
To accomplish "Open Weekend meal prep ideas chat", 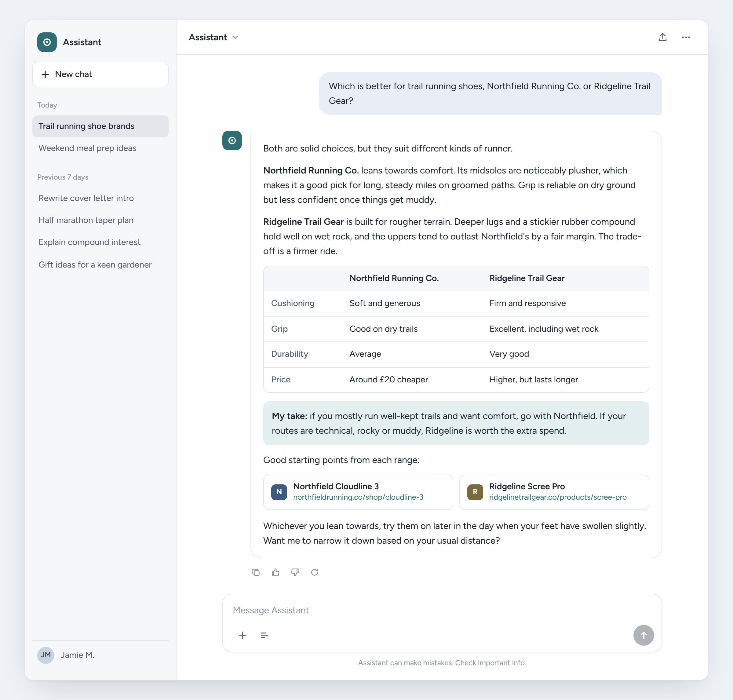I will coord(100,148).
